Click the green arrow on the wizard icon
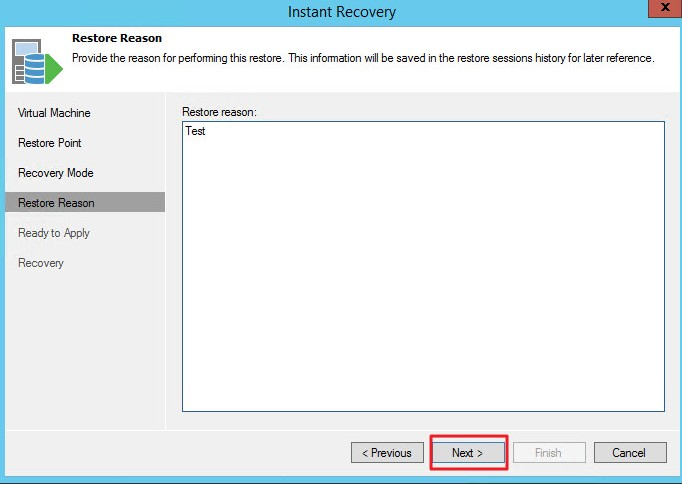The width and height of the screenshot is (682, 484). click(55, 68)
